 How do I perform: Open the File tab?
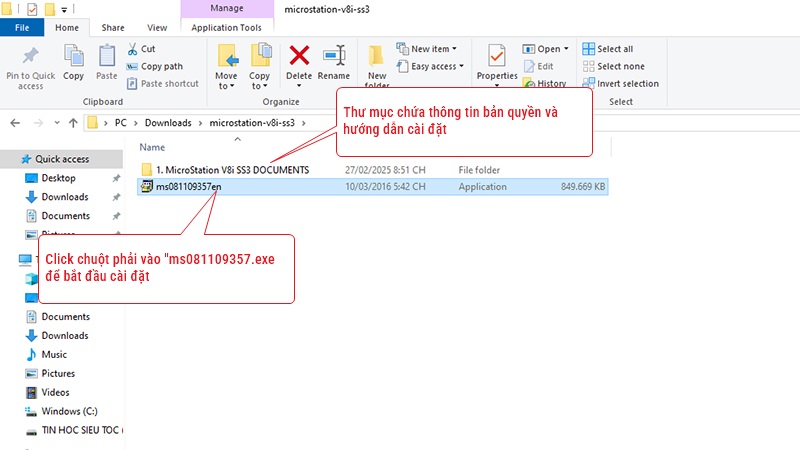pyautogui.click(x=22, y=28)
